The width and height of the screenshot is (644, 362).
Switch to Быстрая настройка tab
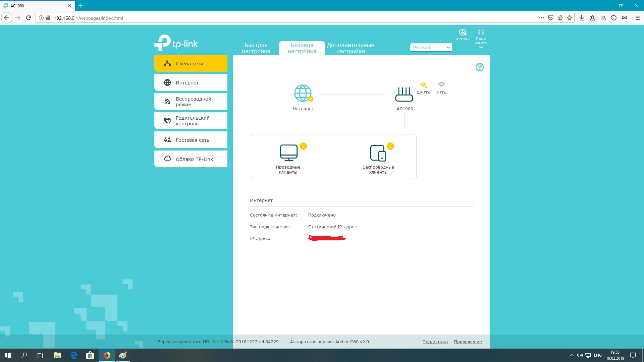pos(256,48)
